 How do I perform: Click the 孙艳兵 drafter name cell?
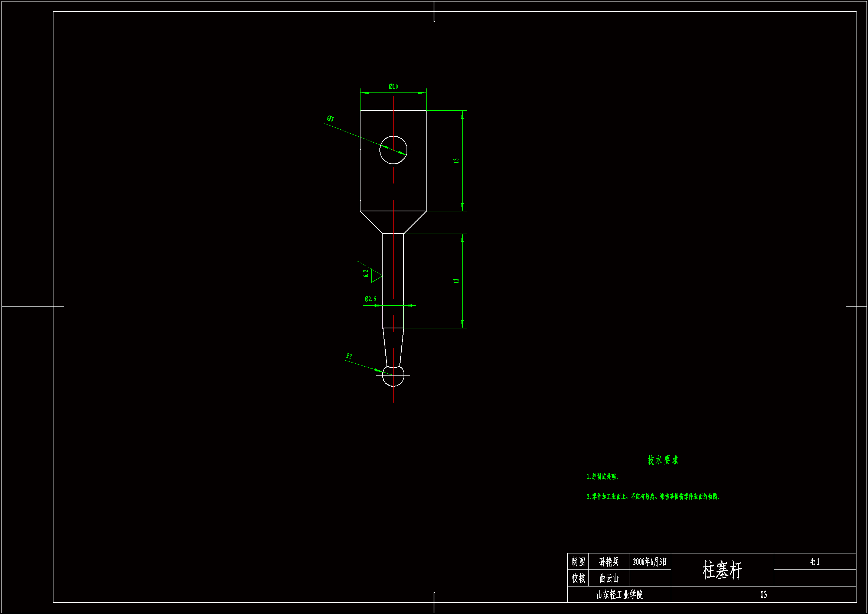[x=609, y=562]
